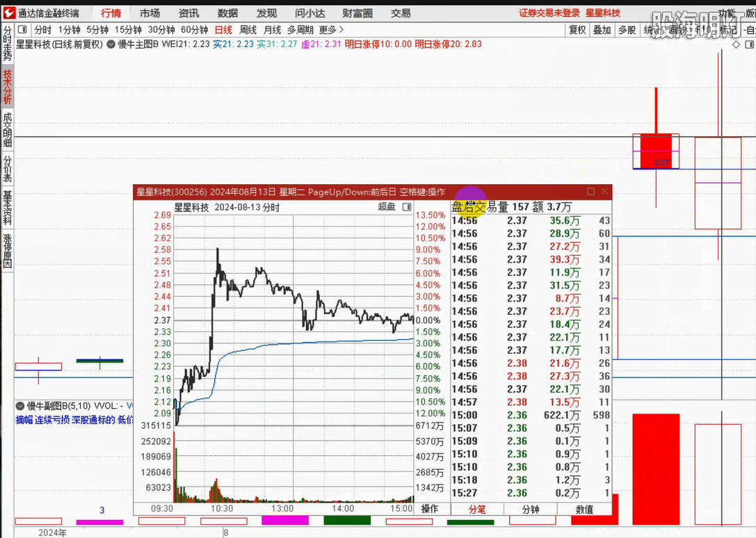
Task: Open the 发现 main tab
Action: coord(266,13)
